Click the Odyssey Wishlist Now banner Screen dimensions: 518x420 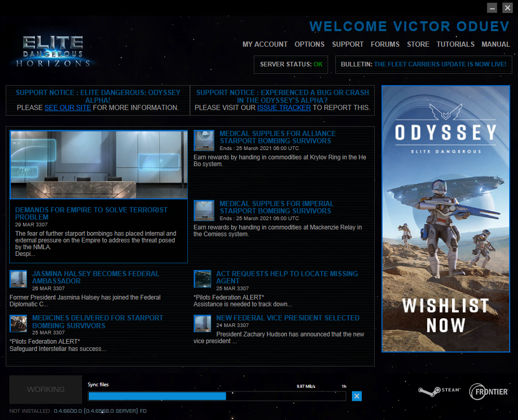(446, 219)
